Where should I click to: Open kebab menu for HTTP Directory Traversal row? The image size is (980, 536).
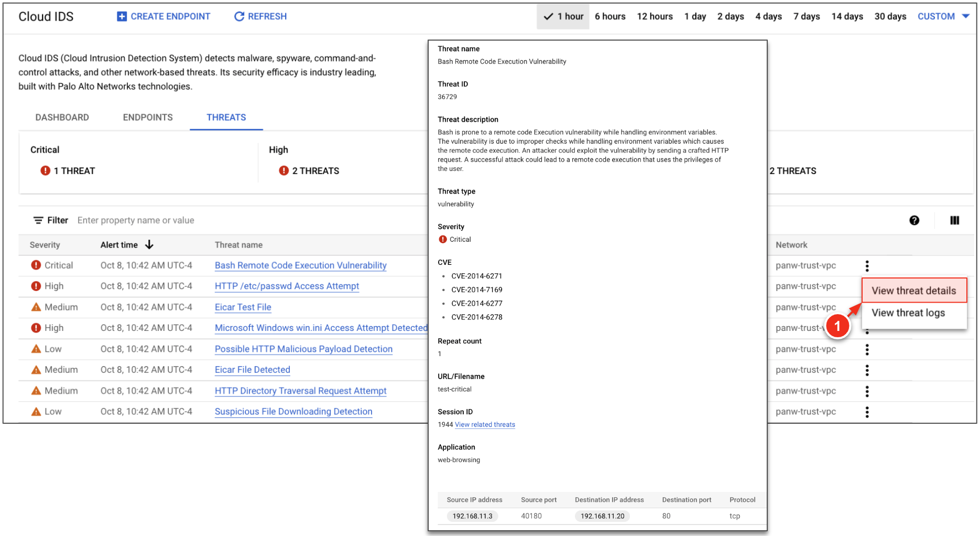click(867, 391)
